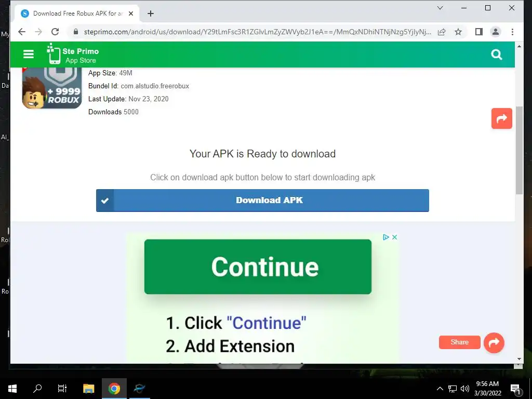The height and width of the screenshot is (399, 532).
Task: Bookmark this tab with the star
Action: 458,32
